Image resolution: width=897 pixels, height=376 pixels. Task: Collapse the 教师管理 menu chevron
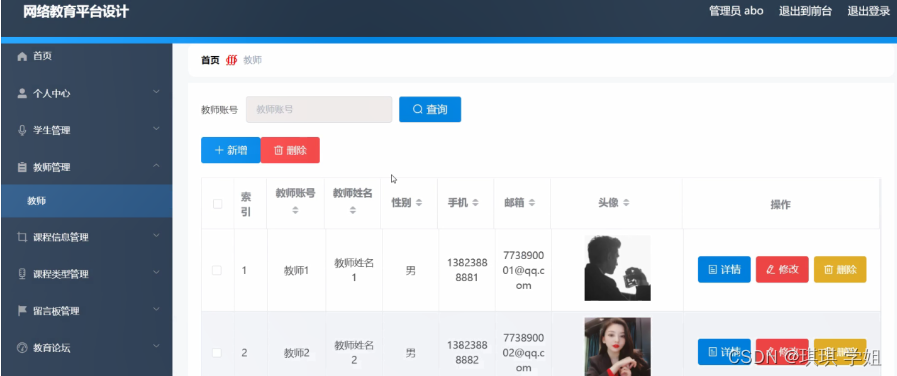(x=156, y=166)
